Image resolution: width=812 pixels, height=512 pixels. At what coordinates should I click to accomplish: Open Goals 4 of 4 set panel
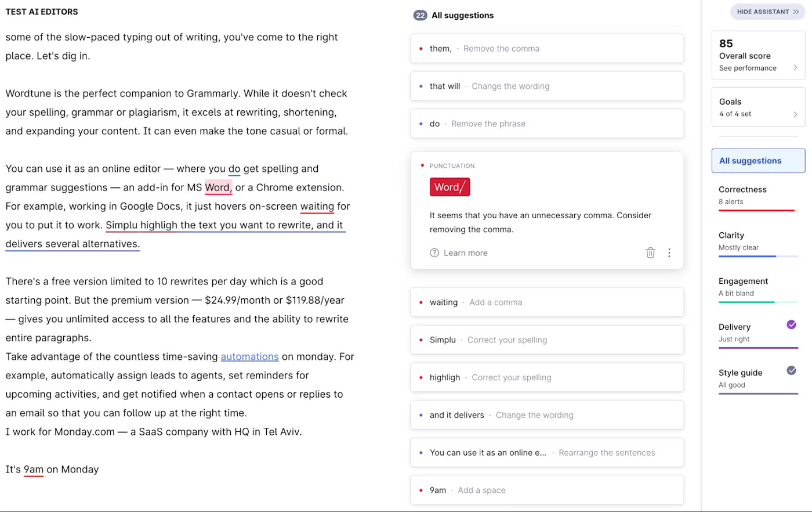coord(758,107)
